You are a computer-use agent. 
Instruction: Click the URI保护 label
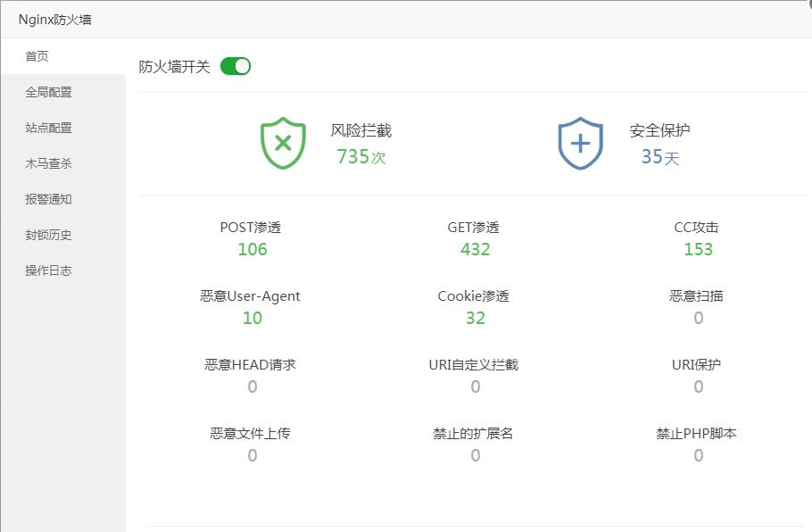(x=697, y=365)
